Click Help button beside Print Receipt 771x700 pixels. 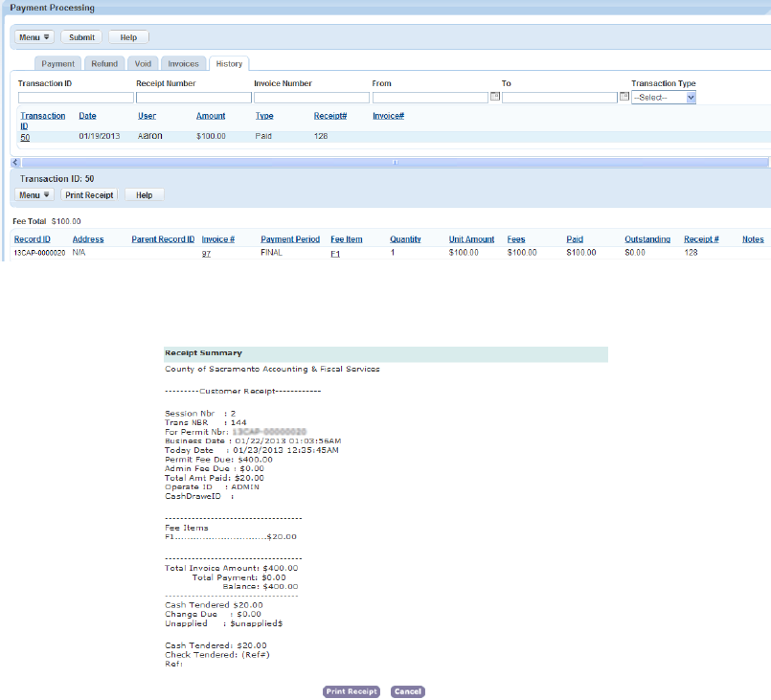144,195
